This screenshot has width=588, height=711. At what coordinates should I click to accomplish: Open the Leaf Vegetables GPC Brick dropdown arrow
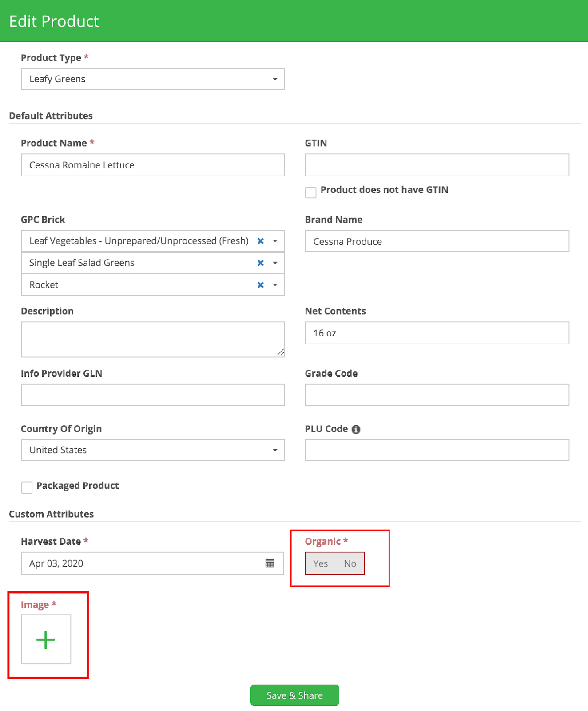pyautogui.click(x=275, y=241)
